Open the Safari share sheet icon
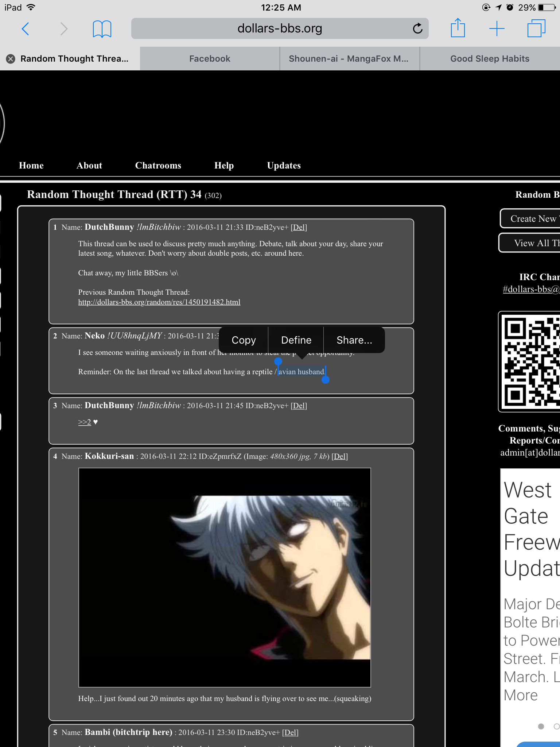 (458, 28)
